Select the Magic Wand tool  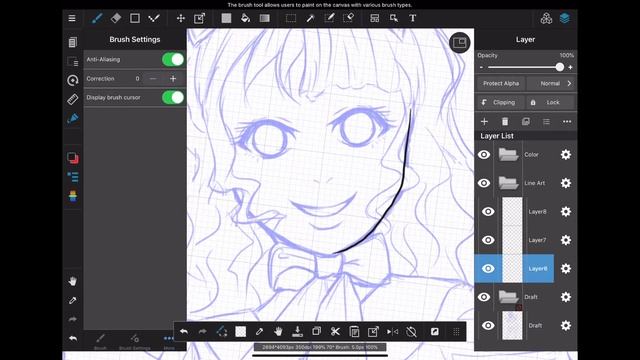tap(310, 18)
